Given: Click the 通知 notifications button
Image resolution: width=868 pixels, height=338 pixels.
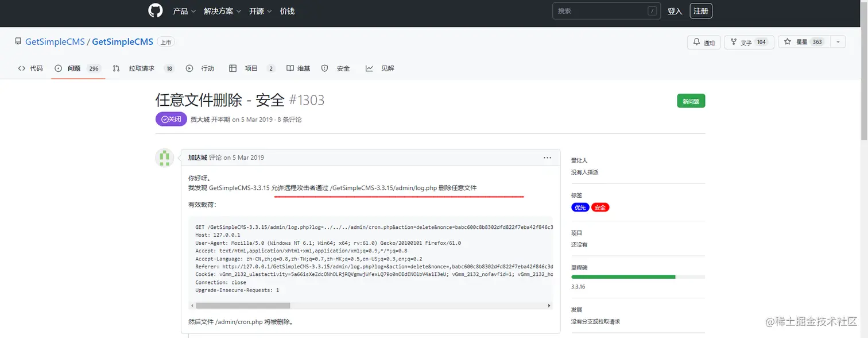Looking at the screenshot, I should pyautogui.click(x=704, y=42).
